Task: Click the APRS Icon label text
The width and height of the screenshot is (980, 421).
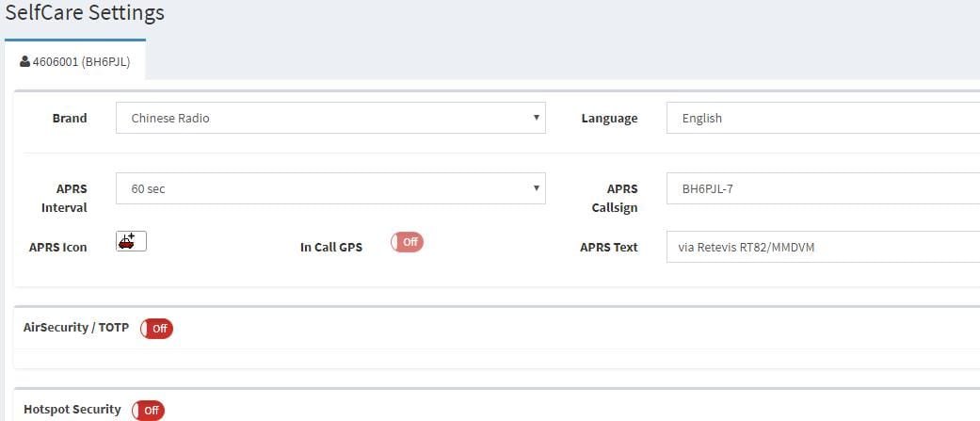Action: [x=58, y=247]
